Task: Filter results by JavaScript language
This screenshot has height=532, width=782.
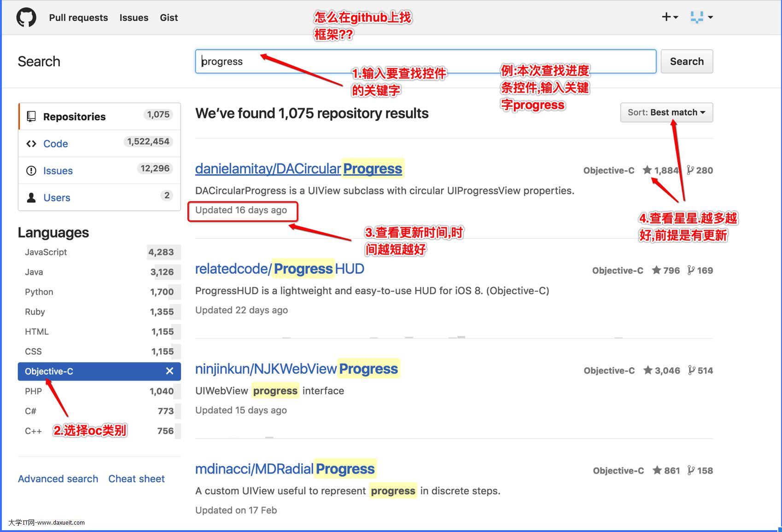Action: 46,252
